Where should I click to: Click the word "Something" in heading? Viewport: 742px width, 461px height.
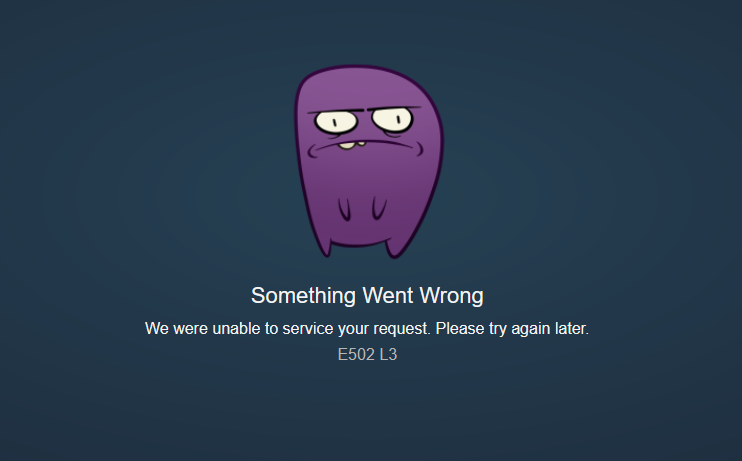[x=303, y=296]
